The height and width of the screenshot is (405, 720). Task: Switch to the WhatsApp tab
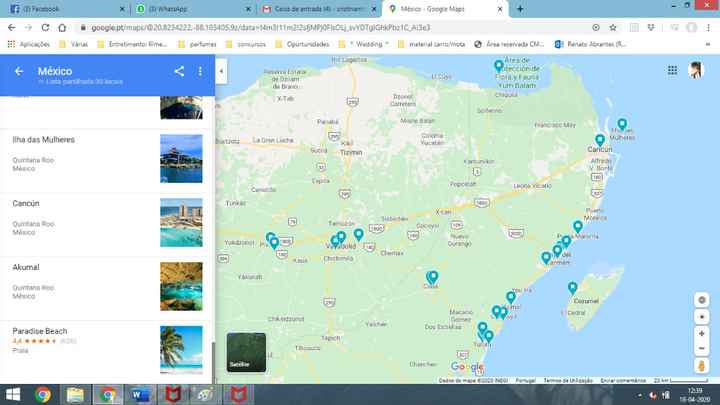click(x=193, y=9)
